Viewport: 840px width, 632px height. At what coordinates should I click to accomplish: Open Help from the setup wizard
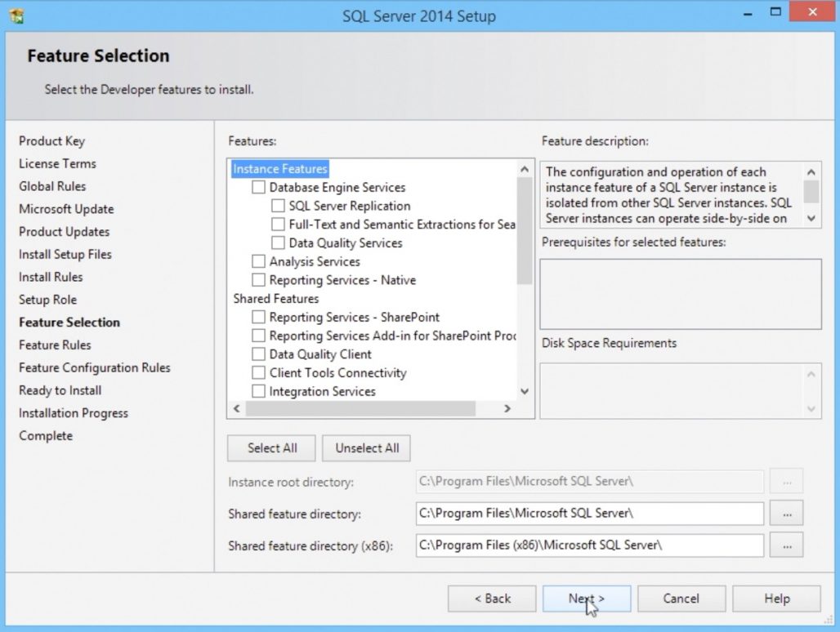(775, 598)
